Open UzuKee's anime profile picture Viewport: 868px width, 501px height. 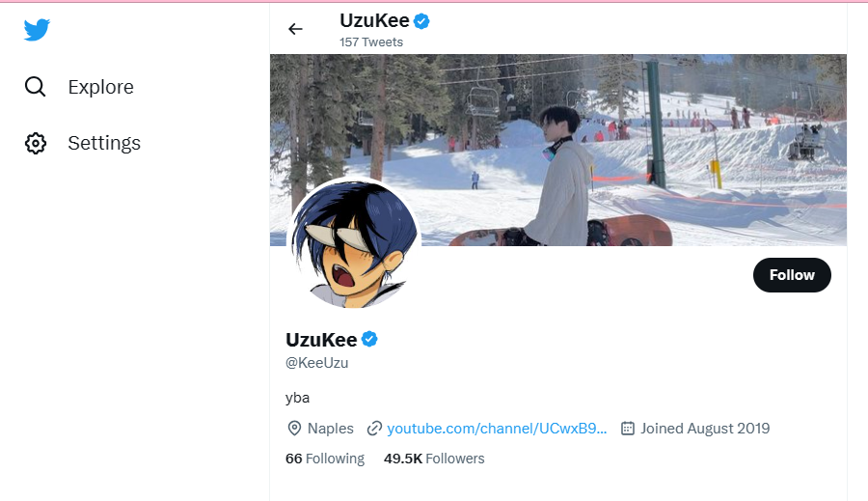point(354,243)
